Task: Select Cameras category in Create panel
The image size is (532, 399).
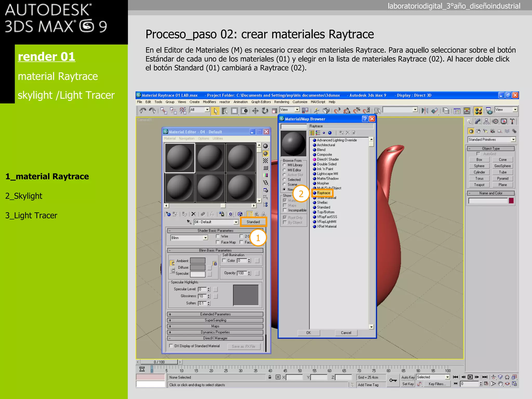Action: click(x=493, y=131)
